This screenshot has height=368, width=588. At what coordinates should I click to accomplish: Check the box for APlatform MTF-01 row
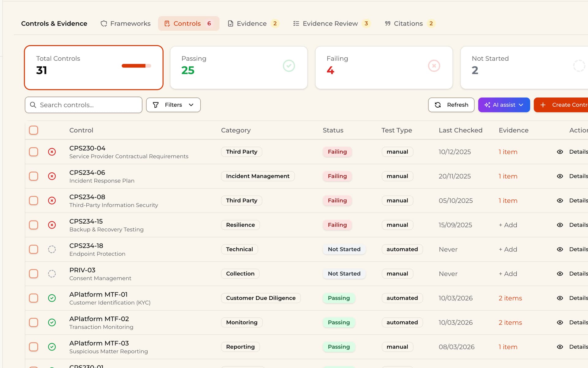[34, 298]
